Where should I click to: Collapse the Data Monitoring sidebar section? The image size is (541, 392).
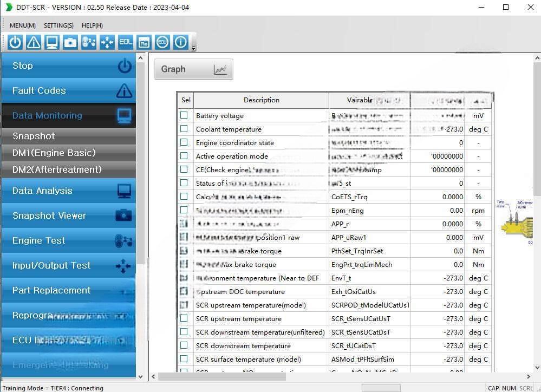pyautogui.click(x=68, y=115)
